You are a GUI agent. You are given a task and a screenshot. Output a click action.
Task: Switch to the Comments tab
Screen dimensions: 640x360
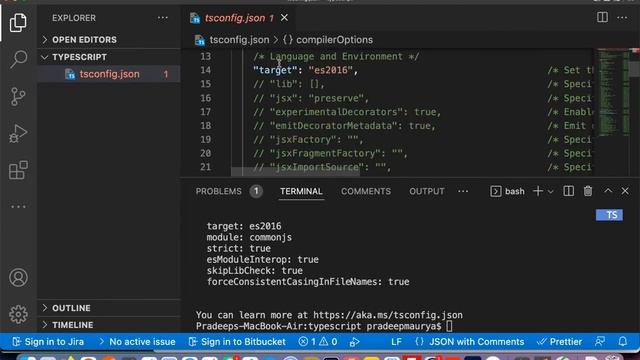click(x=366, y=191)
